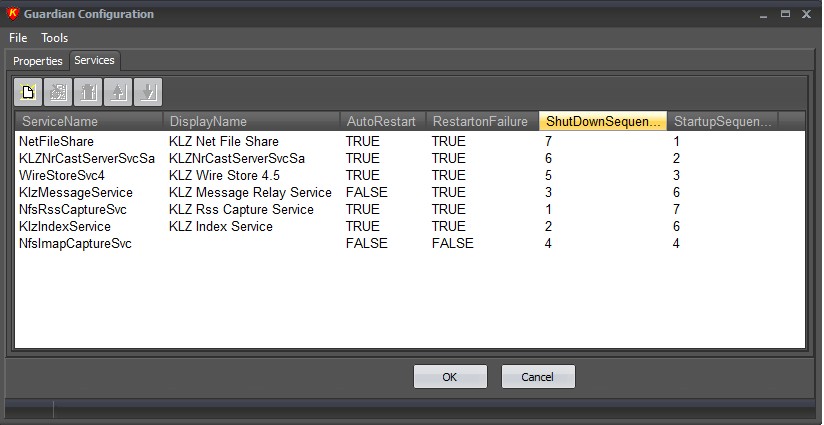Select the NfsImapCaptureSvc row
824x425 pixels.
(410, 244)
